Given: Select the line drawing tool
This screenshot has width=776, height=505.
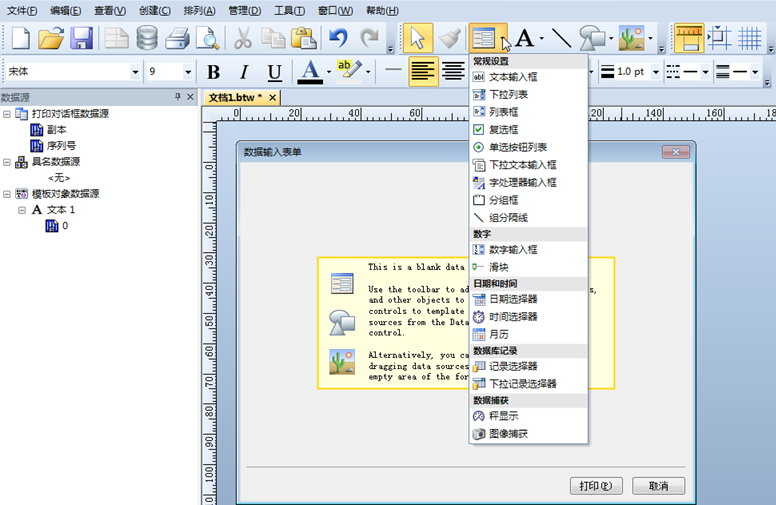Looking at the screenshot, I should click(x=561, y=39).
